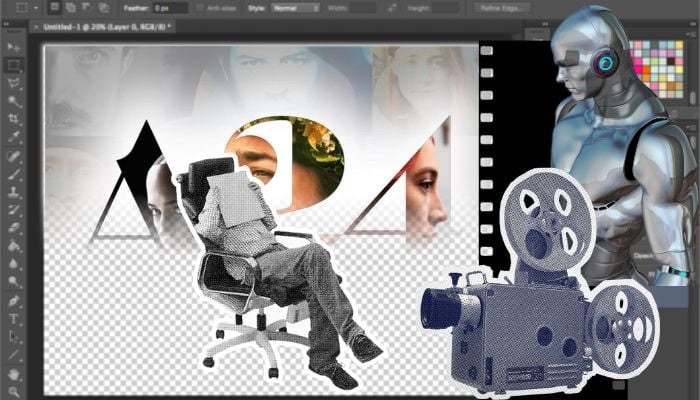700x400 pixels.
Task: Collapse the toolbox using its double arrow
Action: tap(6, 24)
